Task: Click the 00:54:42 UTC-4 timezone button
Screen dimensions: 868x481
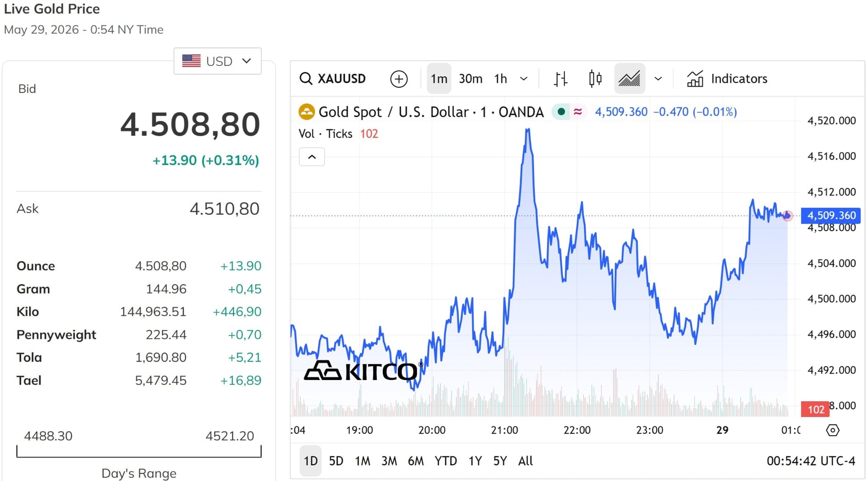Action: tap(811, 461)
